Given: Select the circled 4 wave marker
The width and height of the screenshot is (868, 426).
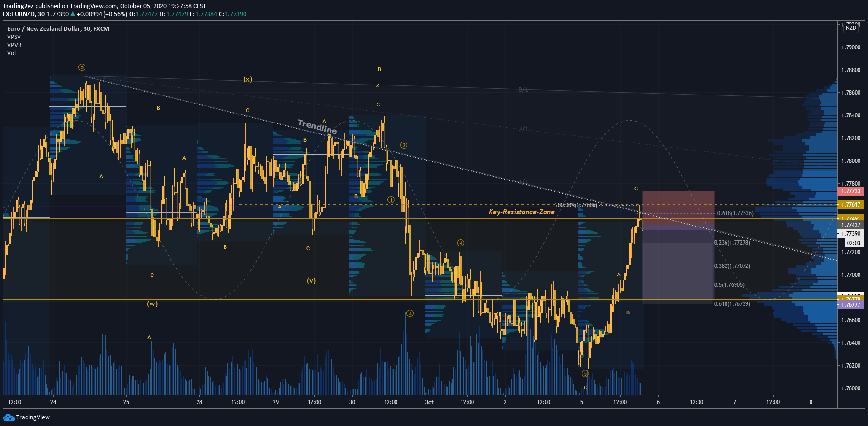Looking at the screenshot, I should coord(461,243).
